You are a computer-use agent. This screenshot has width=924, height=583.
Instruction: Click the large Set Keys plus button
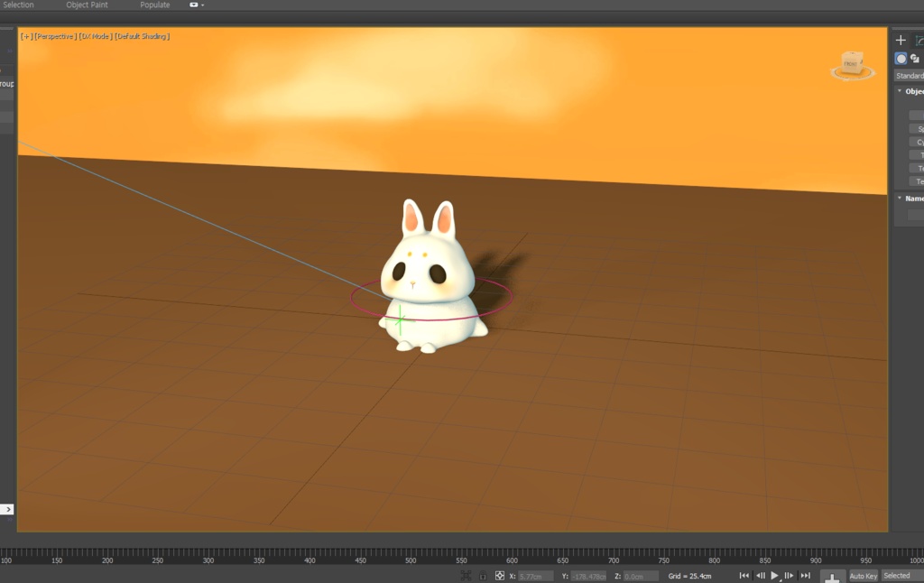(x=832, y=577)
